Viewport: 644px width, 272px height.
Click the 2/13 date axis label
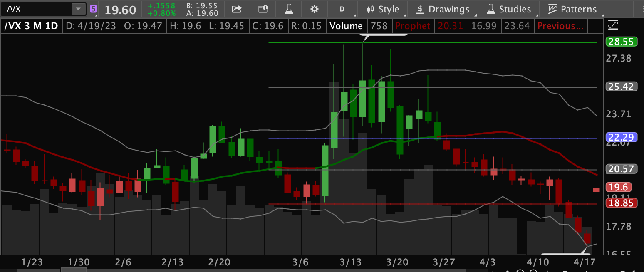click(173, 263)
